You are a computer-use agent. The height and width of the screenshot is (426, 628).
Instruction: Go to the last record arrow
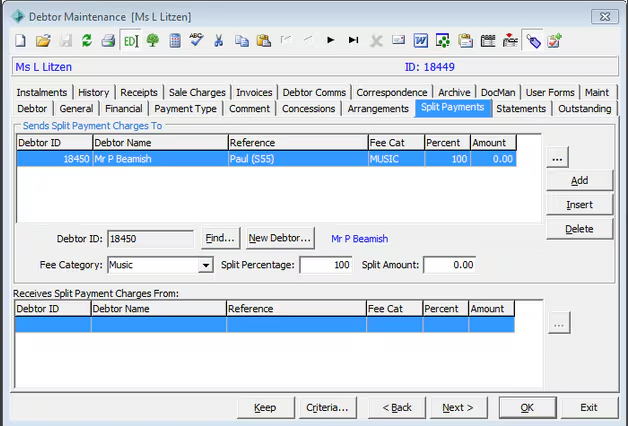[353, 41]
